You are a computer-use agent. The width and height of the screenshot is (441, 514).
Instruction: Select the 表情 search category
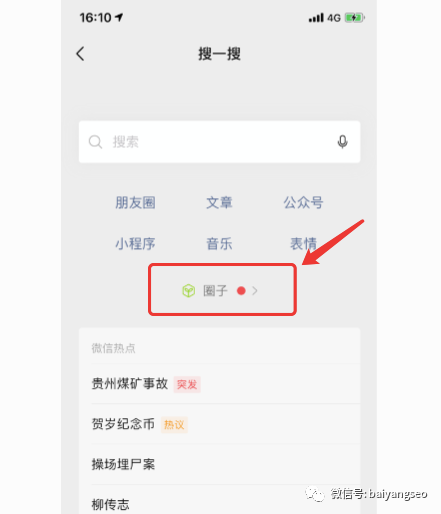(x=303, y=244)
